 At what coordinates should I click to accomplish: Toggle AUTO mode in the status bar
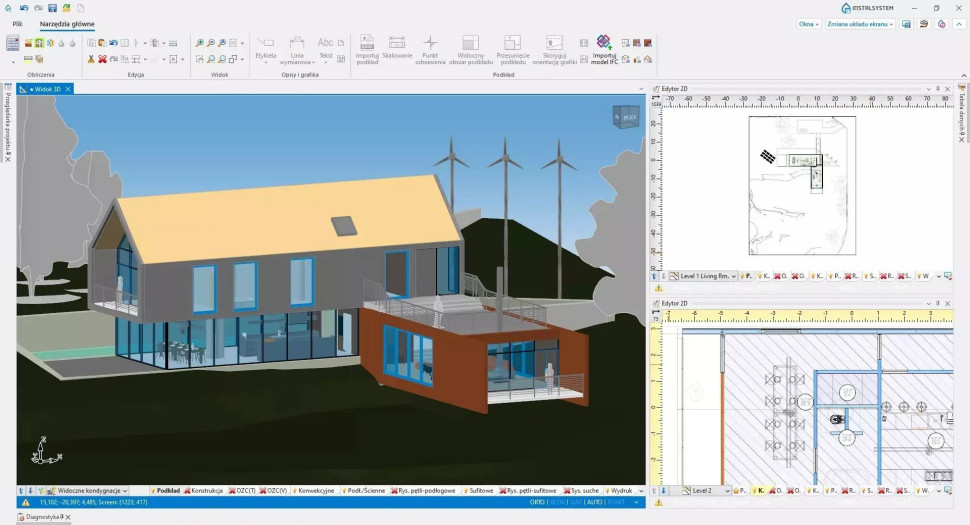click(x=593, y=502)
